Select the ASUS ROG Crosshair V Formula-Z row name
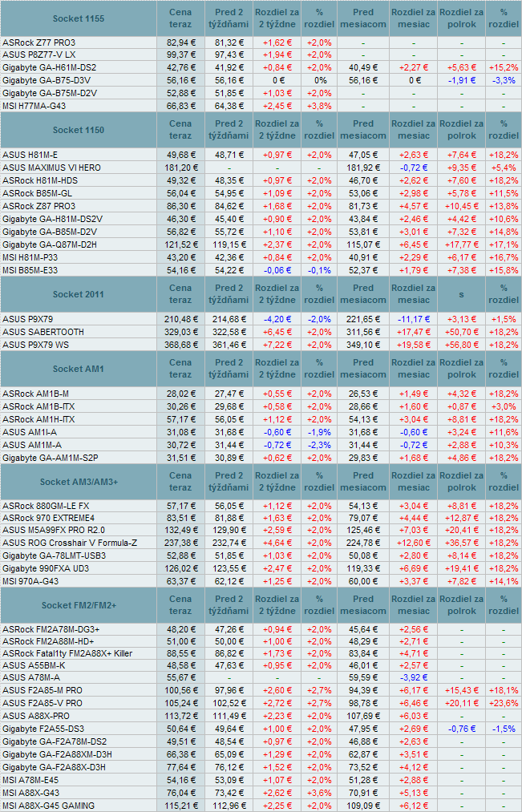 coord(70,542)
